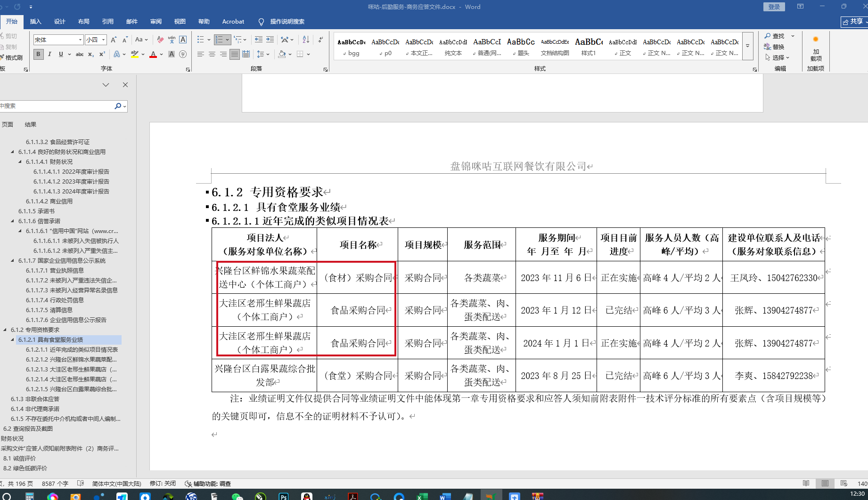Viewport: 868px width, 500px height.
Task: Sort the selected content A to Z
Action: point(306,40)
